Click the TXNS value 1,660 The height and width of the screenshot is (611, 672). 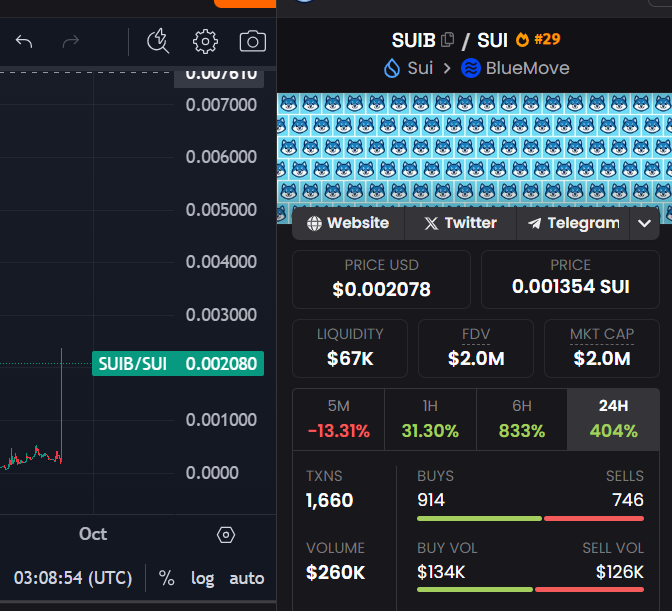[329, 500]
